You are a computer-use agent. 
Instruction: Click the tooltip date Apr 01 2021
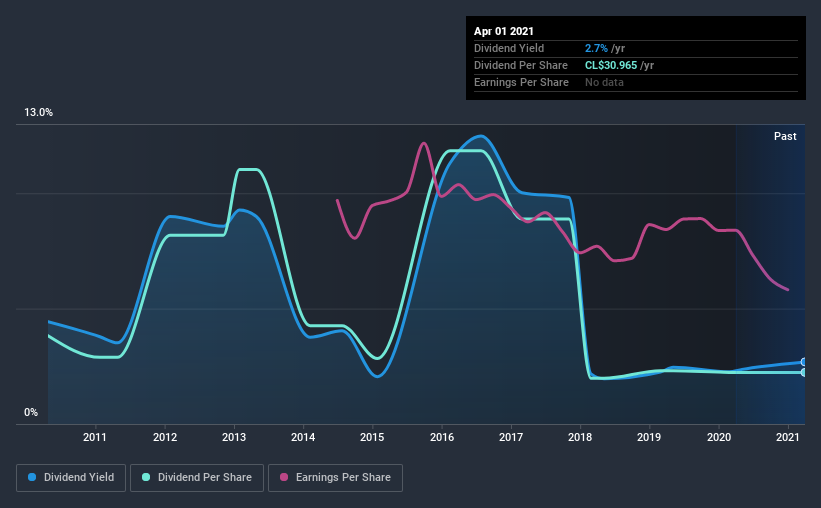click(x=505, y=31)
